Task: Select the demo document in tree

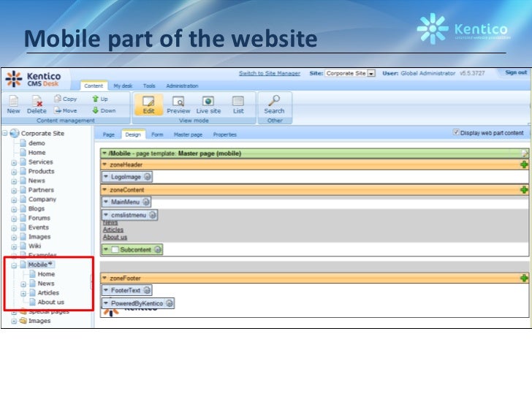Action: (37, 143)
